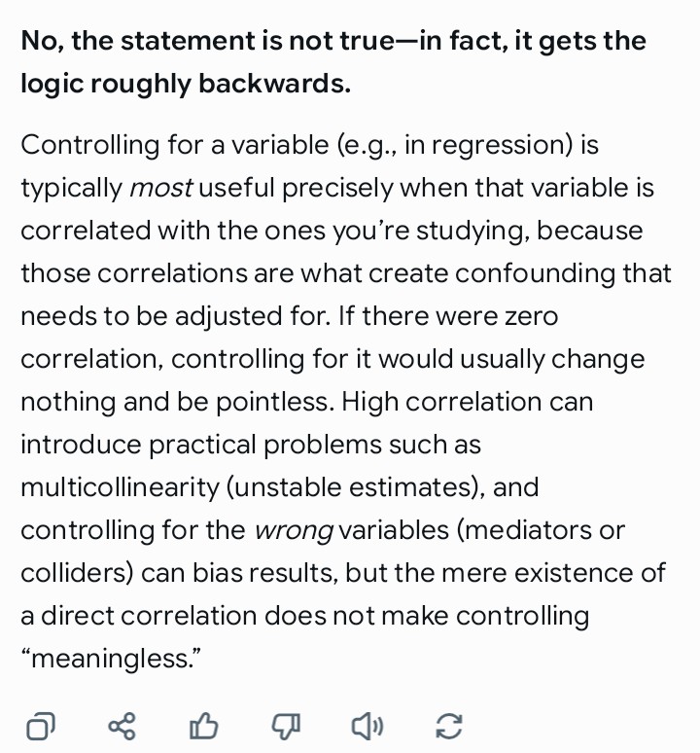The height and width of the screenshot is (753, 700).
Task: Mark the answer with thumbs down
Action: [286, 726]
